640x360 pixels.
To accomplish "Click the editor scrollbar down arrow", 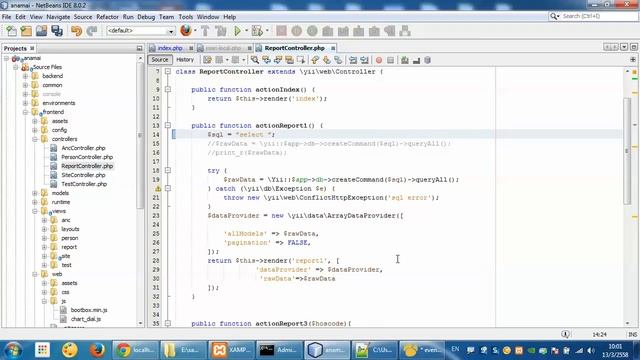I will 627,323.
